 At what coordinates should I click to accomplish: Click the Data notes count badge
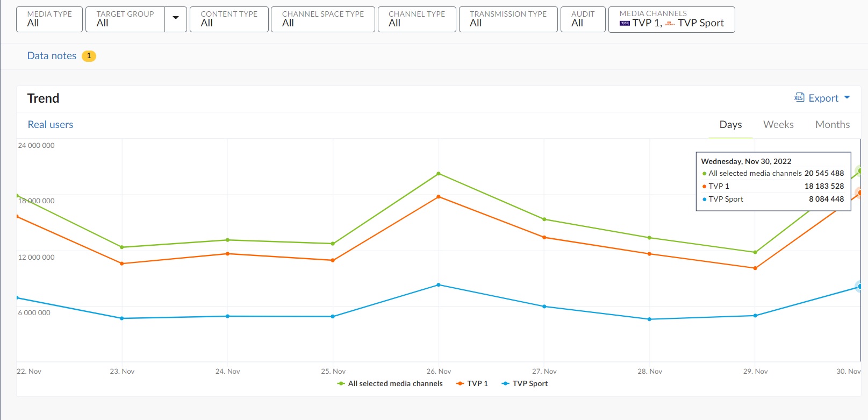coord(89,56)
